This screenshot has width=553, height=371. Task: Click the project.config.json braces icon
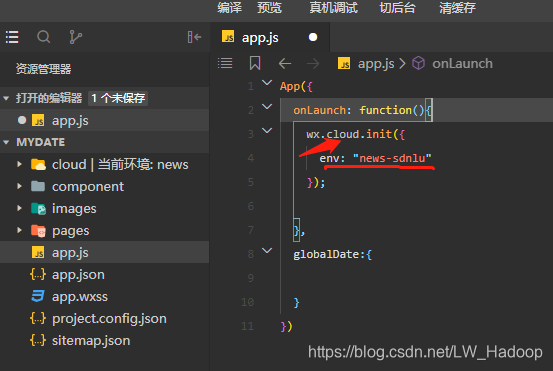[x=38, y=318]
